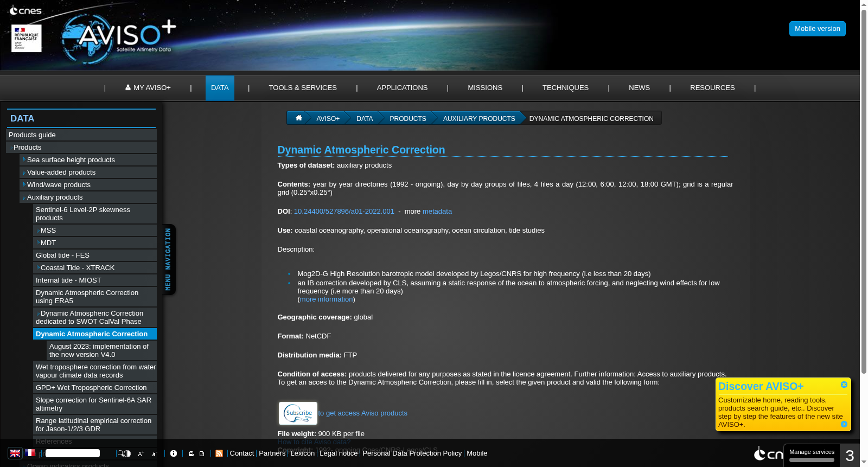The height and width of the screenshot is (467, 868).
Task: Open the 'more information' link
Action: click(327, 299)
